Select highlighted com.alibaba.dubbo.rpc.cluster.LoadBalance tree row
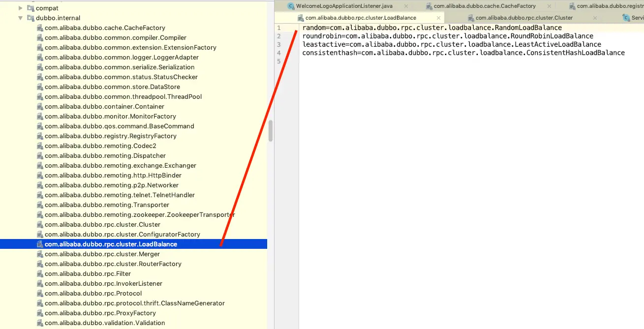 [x=133, y=244]
